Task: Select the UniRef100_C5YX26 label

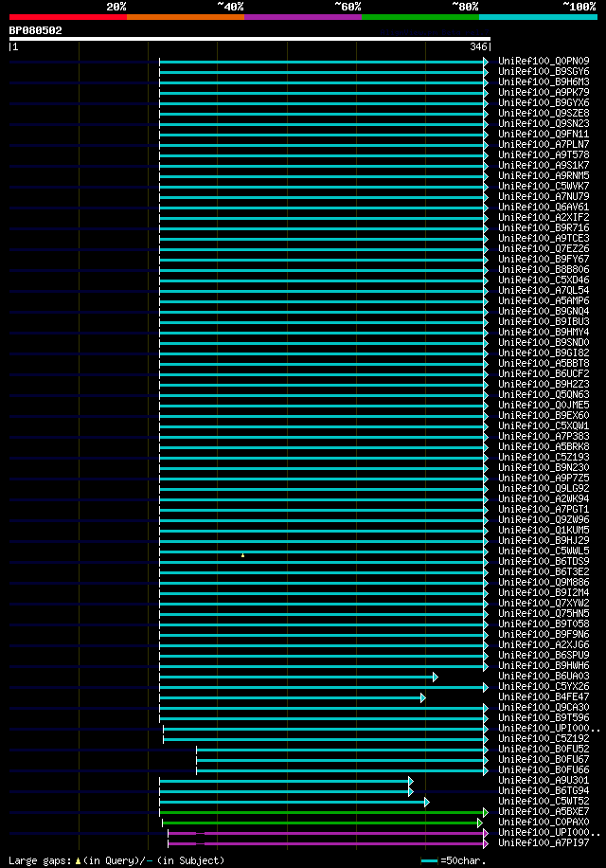Action: (x=544, y=687)
